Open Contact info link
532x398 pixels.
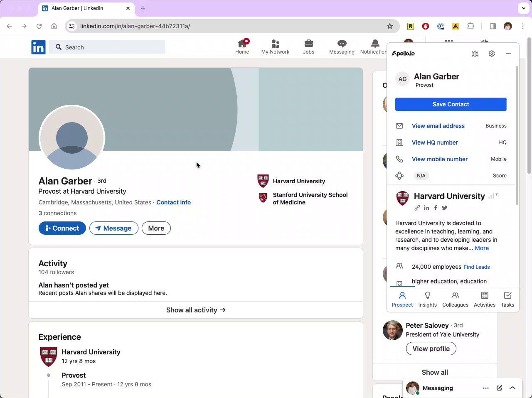pyautogui.click(x=173, y=202)
